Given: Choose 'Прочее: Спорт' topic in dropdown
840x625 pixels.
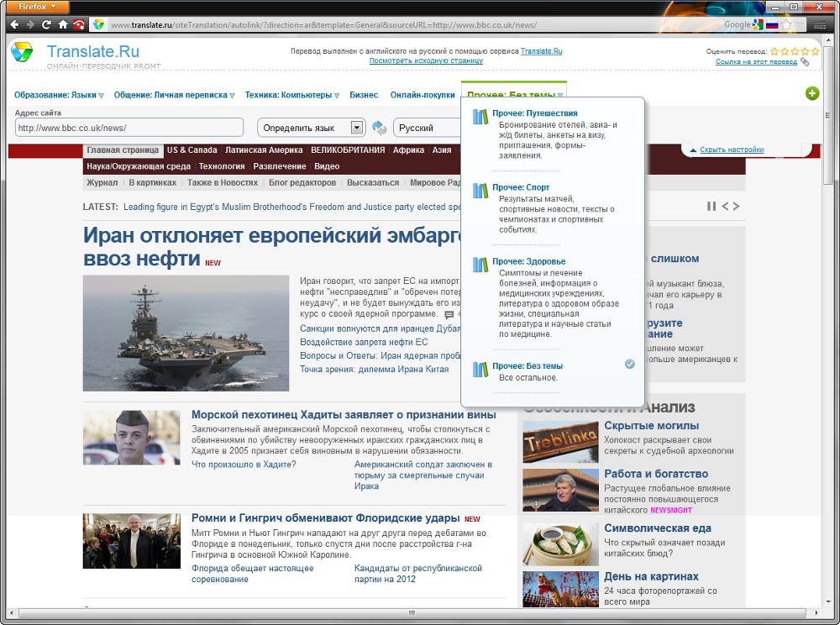Looking at the screenshot, I should click(x=521, y=188).
